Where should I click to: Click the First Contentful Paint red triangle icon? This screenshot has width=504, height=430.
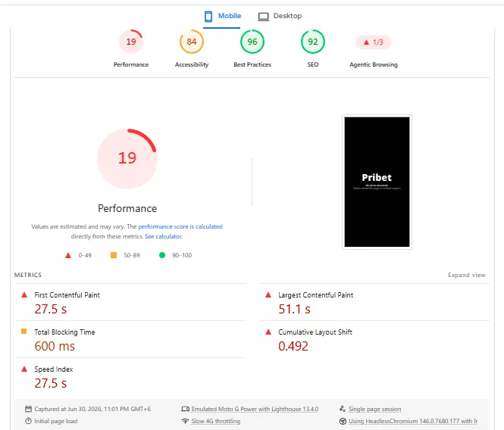pyautogui.click(x=24, y=294)
